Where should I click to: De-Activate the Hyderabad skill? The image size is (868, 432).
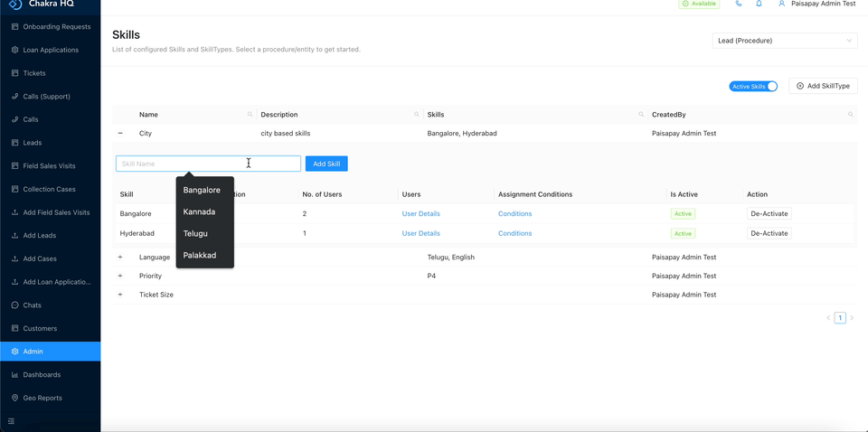tap(769, 233)
